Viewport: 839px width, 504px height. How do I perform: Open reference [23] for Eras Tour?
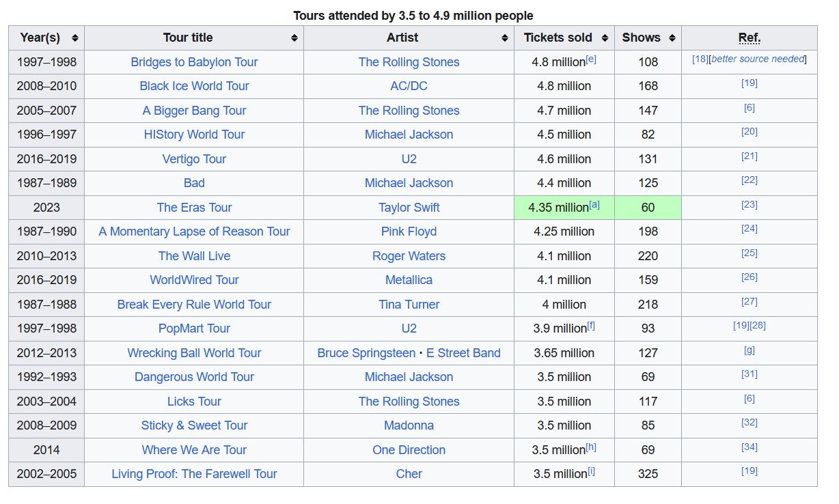pos(749,205)
